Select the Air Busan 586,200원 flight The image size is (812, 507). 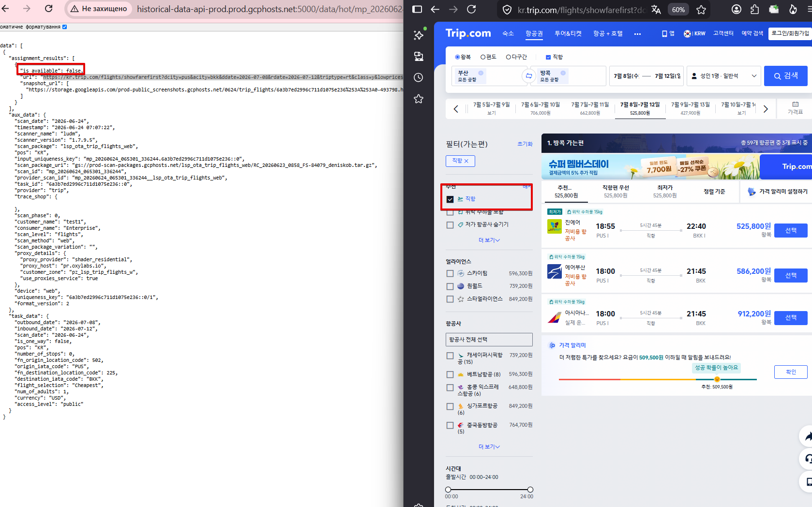(791, 275)
